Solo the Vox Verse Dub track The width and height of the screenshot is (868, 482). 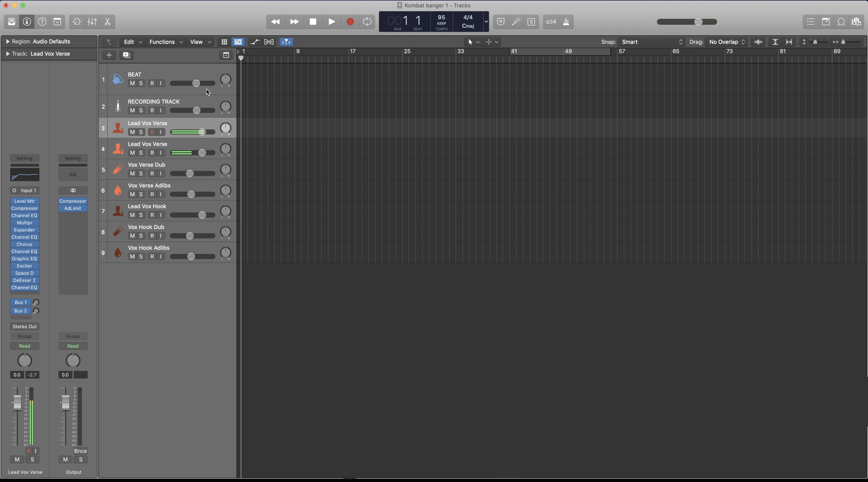(141, 174)
